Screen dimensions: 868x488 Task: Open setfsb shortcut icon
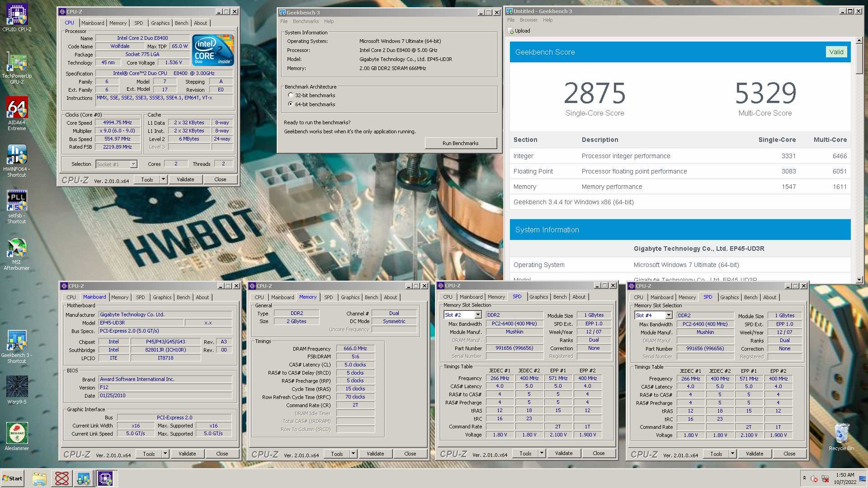17,207
